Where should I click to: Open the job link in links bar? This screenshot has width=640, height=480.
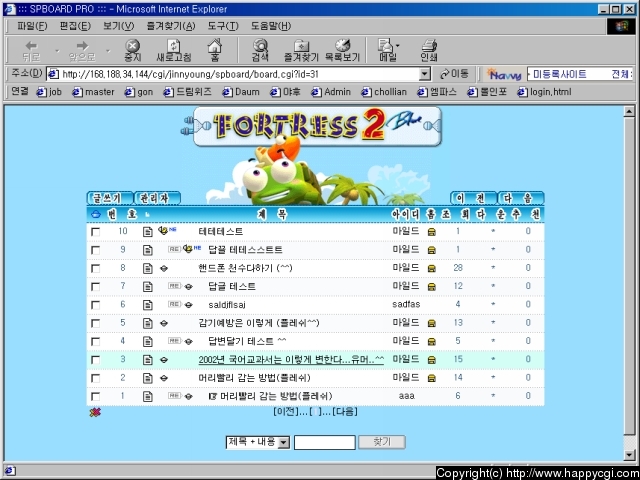point(49,92)
